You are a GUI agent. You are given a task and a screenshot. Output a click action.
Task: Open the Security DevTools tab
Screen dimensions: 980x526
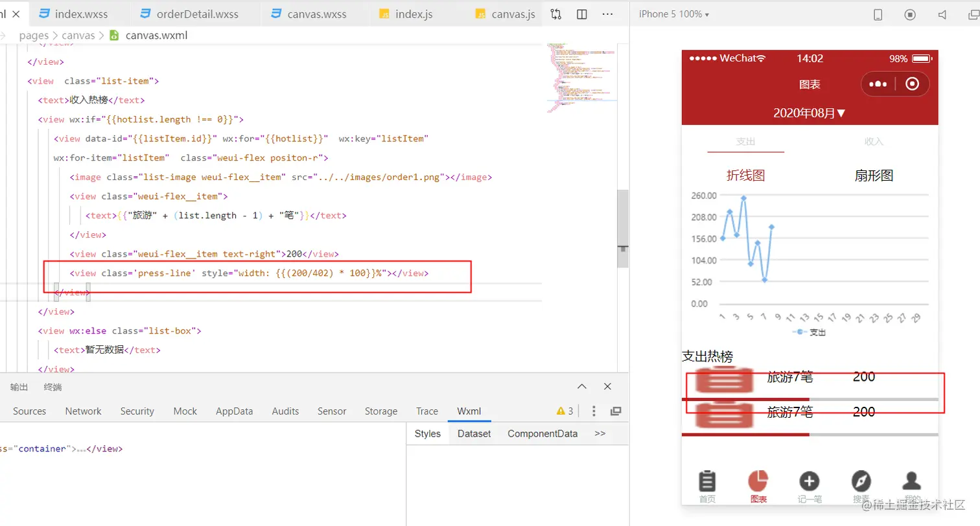click(137, 411)
